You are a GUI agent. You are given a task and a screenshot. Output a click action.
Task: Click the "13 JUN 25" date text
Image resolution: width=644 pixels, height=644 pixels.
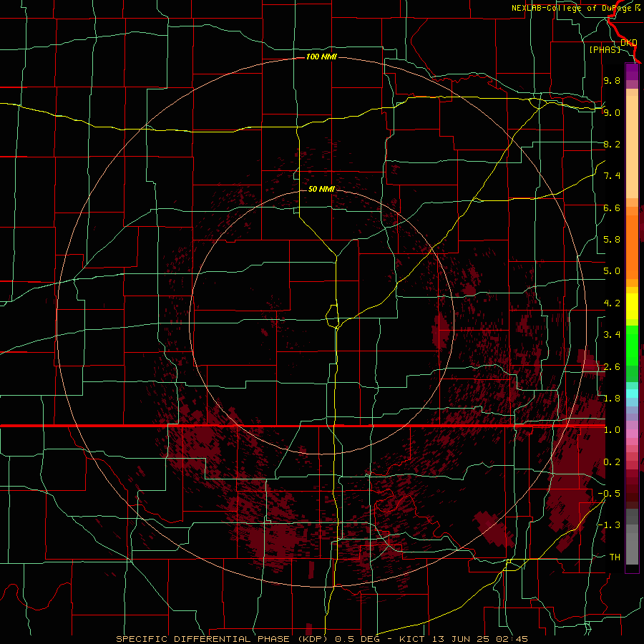click(x=462, y=639)
